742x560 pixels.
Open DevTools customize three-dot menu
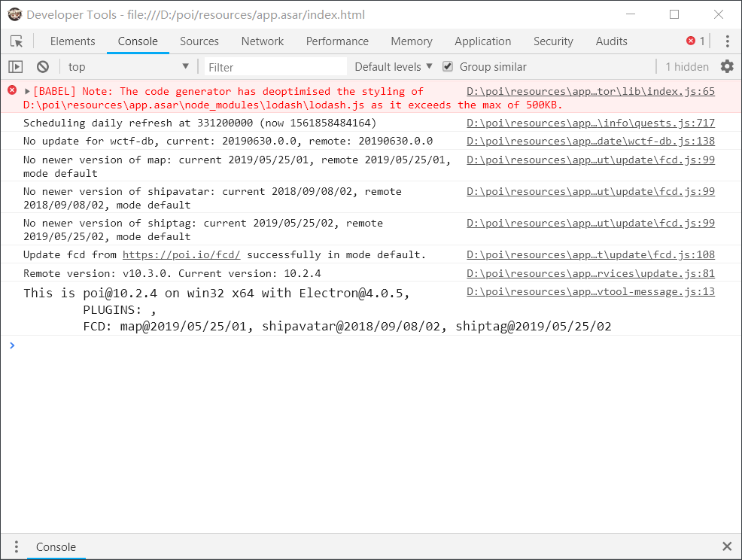[728, 41]
